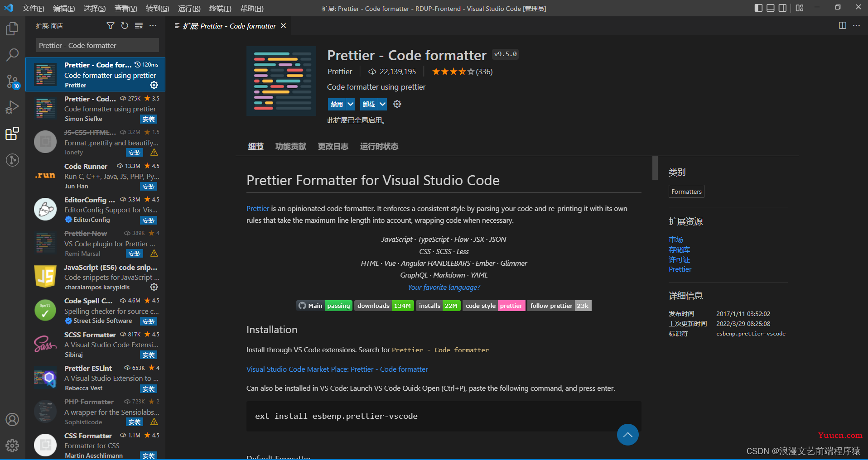Open editor more actions ellipsis

tap(856, 26)
